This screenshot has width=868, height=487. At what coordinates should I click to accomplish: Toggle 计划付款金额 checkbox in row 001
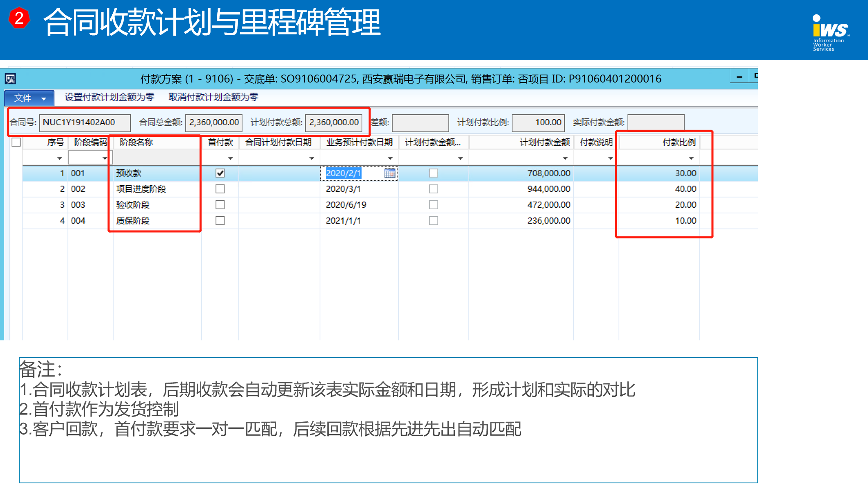pyautogui.click(x=434, y=173)
